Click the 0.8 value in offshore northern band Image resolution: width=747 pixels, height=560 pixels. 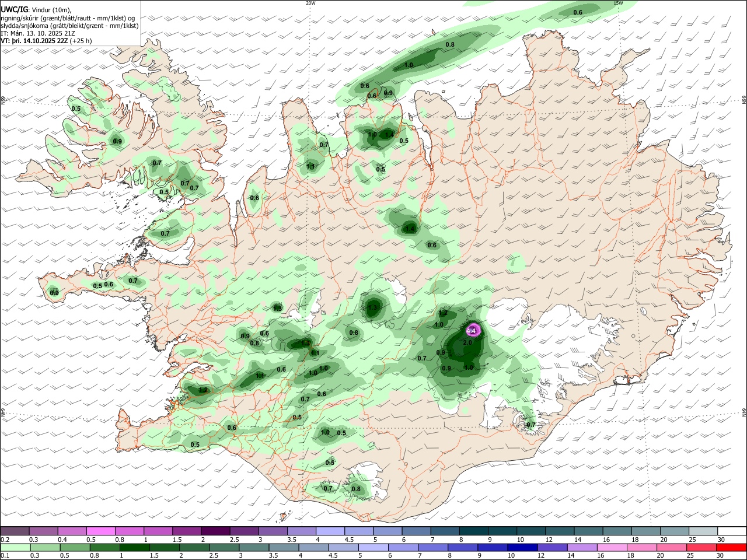450,45
